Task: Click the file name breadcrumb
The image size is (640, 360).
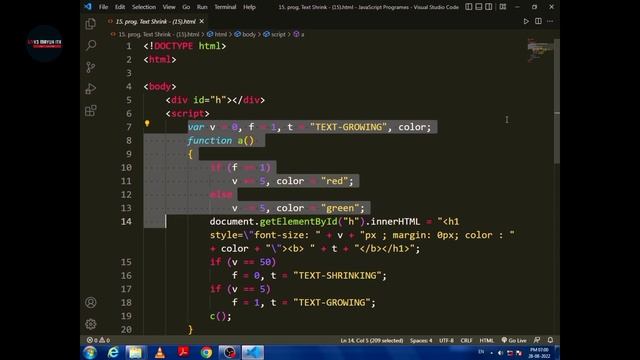Action: coord(159,35)
